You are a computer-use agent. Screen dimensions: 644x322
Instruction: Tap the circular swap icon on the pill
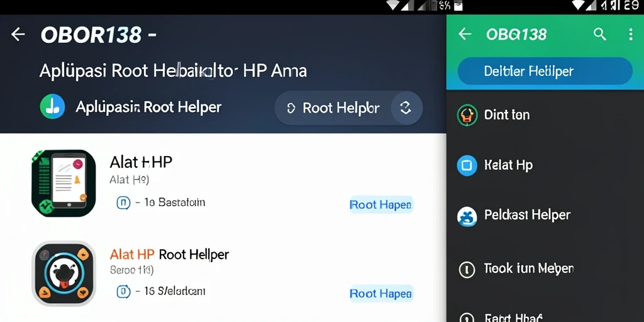(406, 108)
